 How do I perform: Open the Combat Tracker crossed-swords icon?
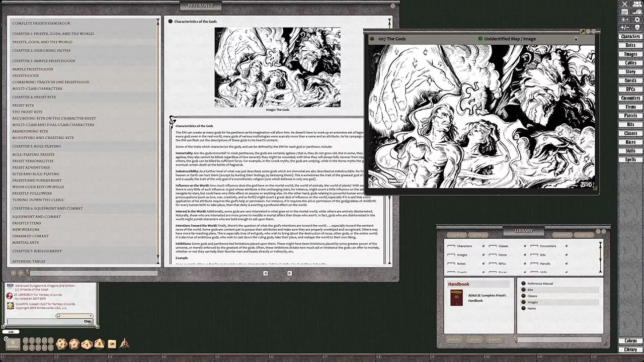tap(625, 4)
